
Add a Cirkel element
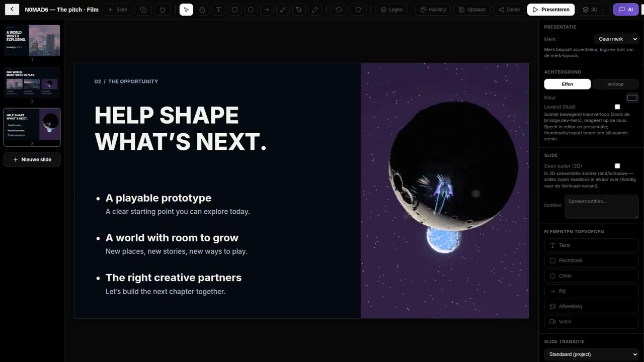point(591,276)
